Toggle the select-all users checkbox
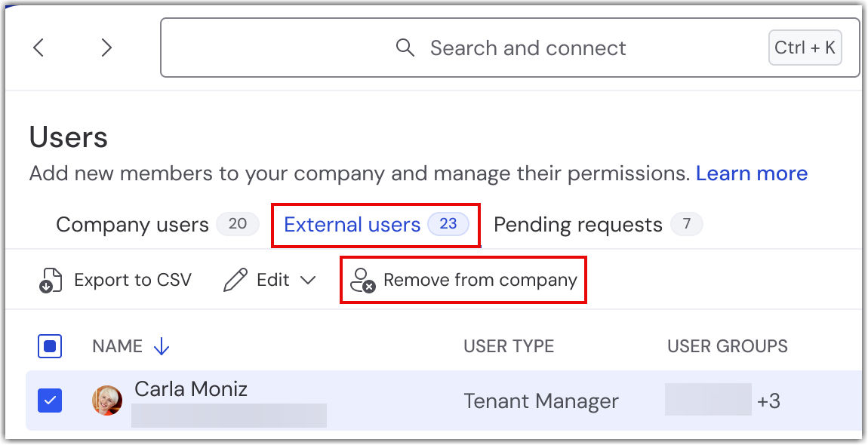Screen dimensions: 868x445 (50, 346)
